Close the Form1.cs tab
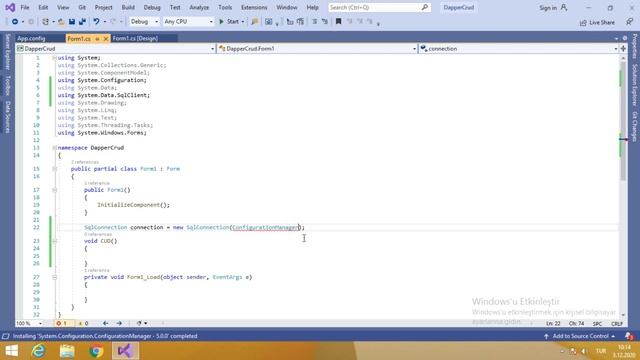The image size is (640, 360). tap(106, 39)
